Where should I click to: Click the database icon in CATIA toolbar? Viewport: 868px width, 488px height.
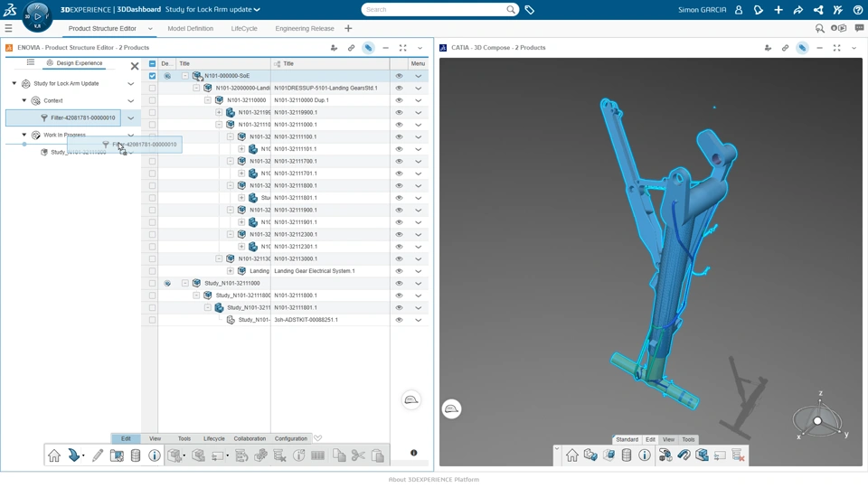click(x=626, y=455)
